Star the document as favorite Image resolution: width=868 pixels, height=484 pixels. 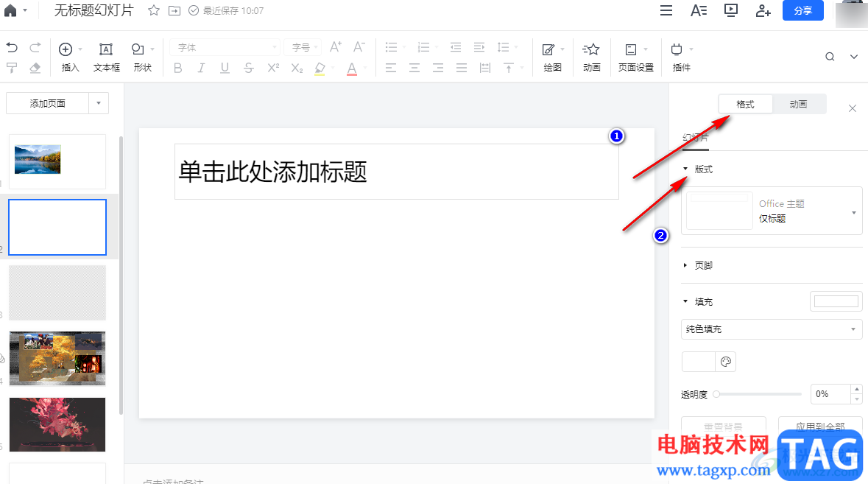point(154,10)
